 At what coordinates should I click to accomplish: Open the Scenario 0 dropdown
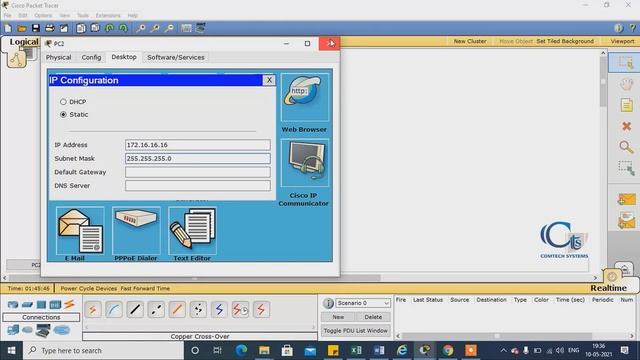362,303
